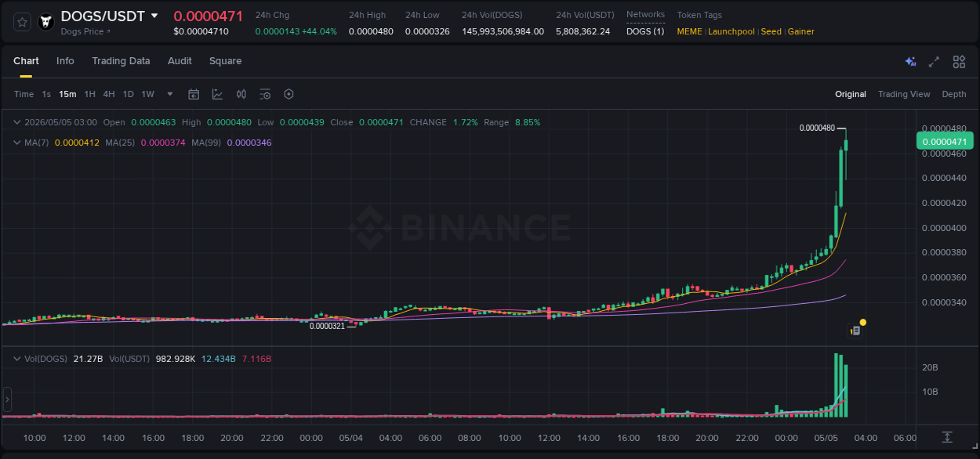Click the MA(25) indicator value
This screenshot has width=980, height=459.
163,143
